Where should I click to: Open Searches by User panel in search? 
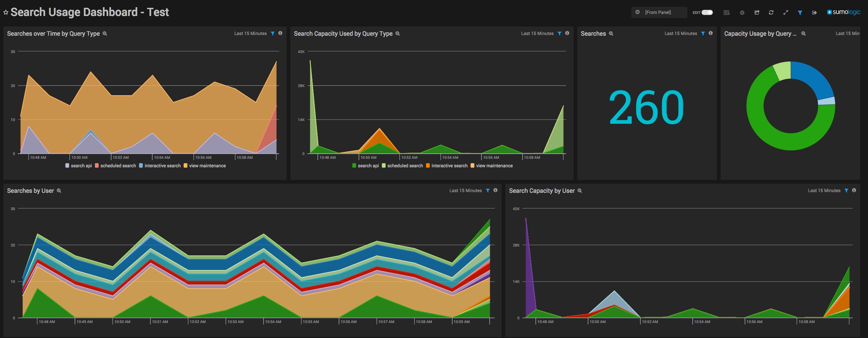(x=59, y=191)
